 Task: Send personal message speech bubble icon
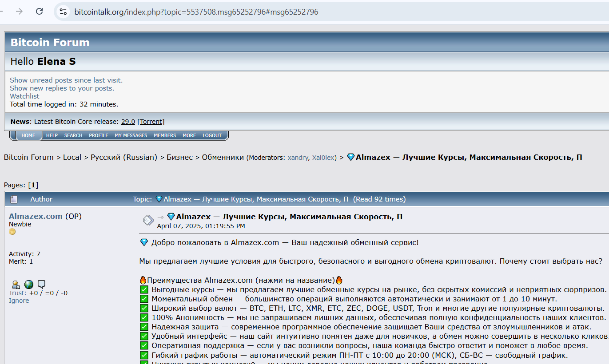click(x=41, y=285)
